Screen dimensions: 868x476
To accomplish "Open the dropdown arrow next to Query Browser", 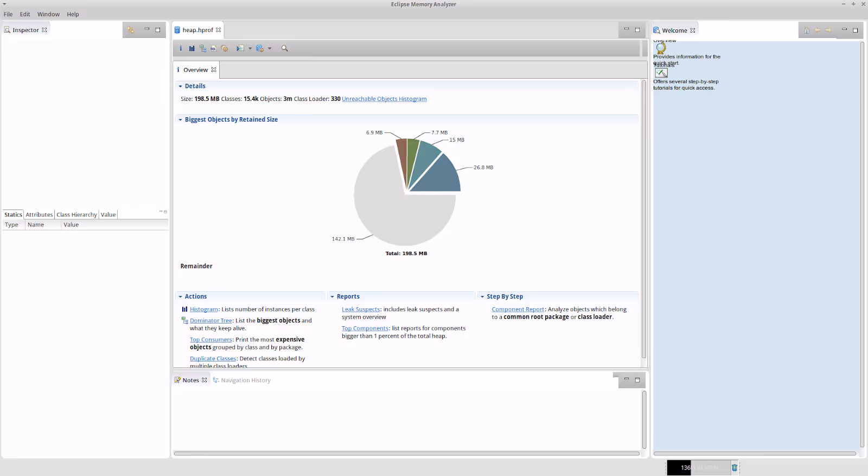I will 270,48.
